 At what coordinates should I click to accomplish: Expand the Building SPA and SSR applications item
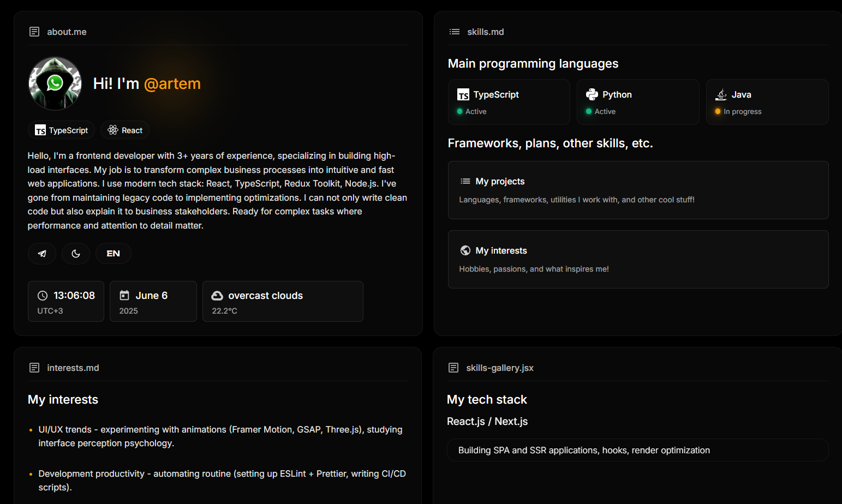[638, 450]
